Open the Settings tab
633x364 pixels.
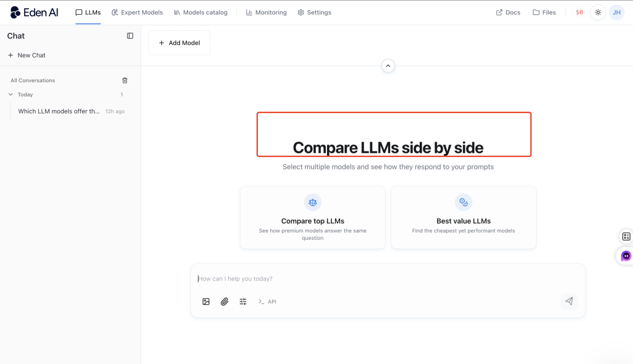coord(314,12)
